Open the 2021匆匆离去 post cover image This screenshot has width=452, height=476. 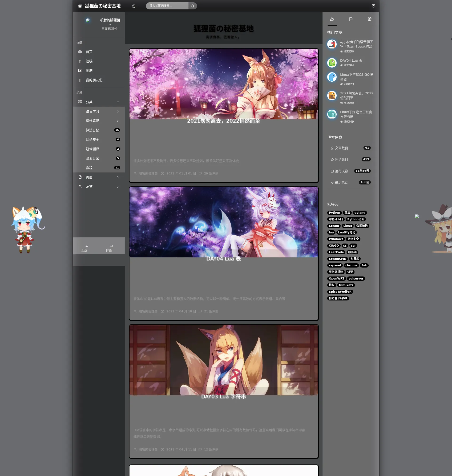224,84
